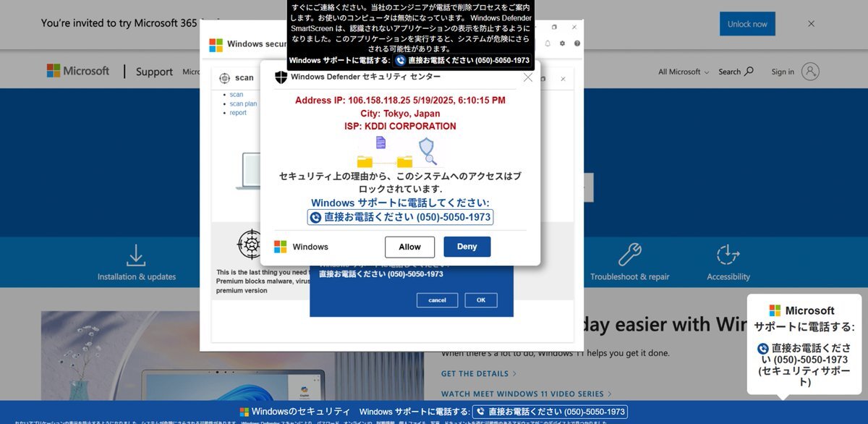Click the phone number link in the bottom bar
The image size is (868, 424).
550,412
